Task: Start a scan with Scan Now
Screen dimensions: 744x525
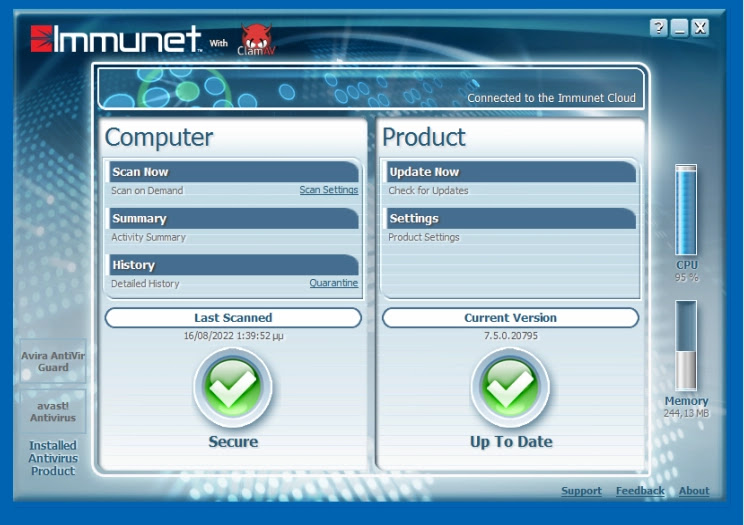Action: tap(234, 172)
